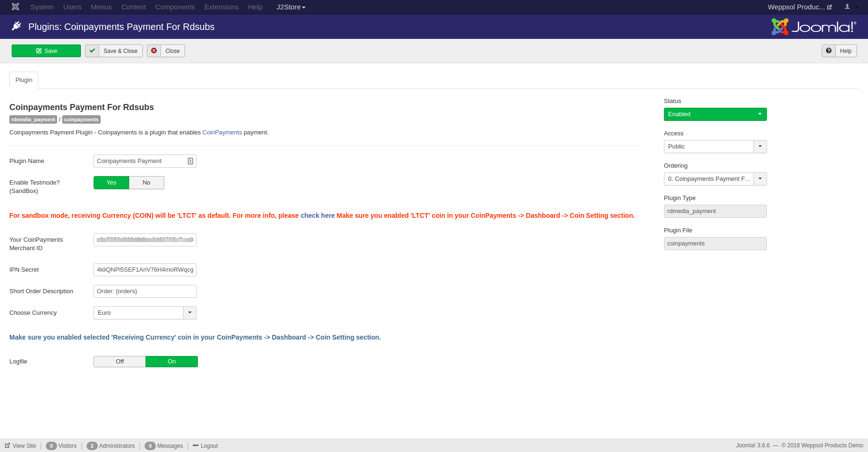This screenshot has height=452, width=868.
Task: Click the Joomla! logo on the right
Action: tap(814, 27)
